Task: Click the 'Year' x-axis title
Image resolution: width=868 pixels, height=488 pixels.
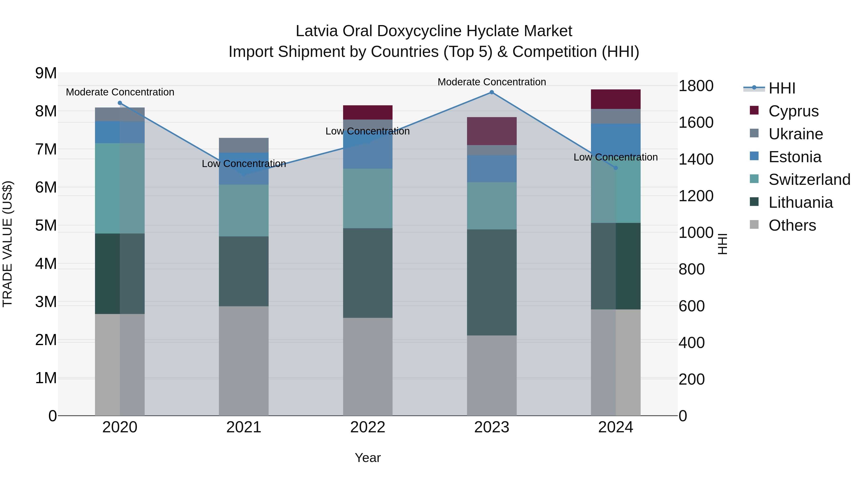Action: point(368,458)
